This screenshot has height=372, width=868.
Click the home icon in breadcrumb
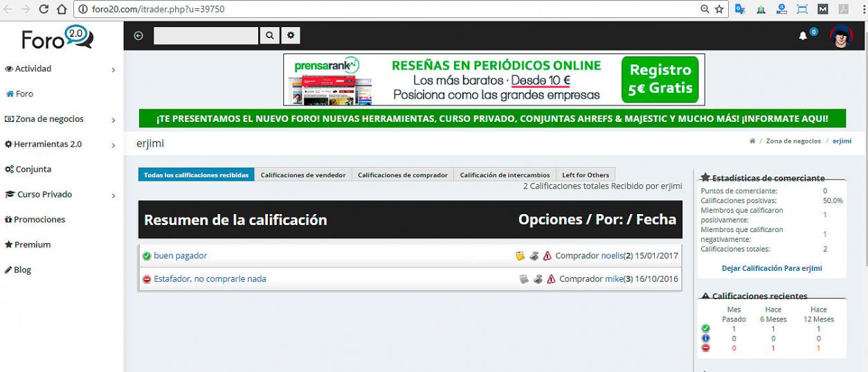coord(752,141)
